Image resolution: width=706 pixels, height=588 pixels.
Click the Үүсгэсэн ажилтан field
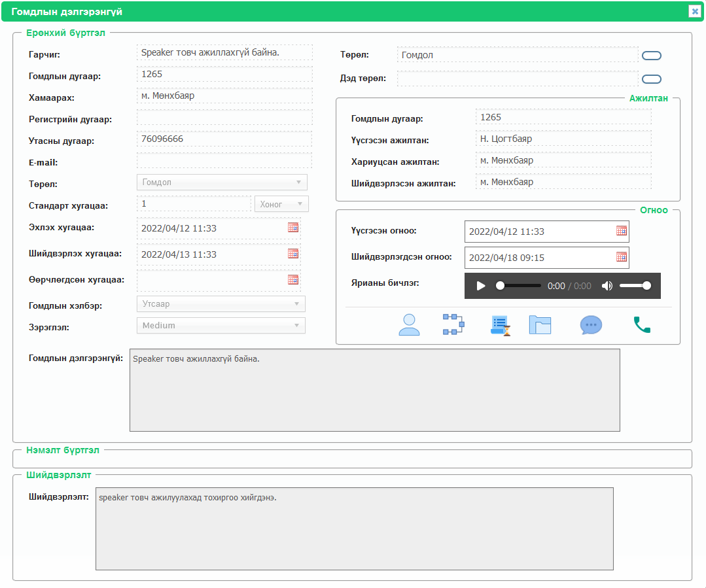coord(563,139)
